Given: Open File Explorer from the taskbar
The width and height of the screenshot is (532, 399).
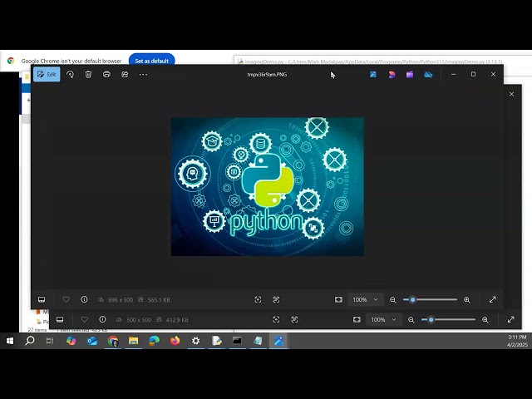Looking at the screenshot, I should click(x=133, y=341).
